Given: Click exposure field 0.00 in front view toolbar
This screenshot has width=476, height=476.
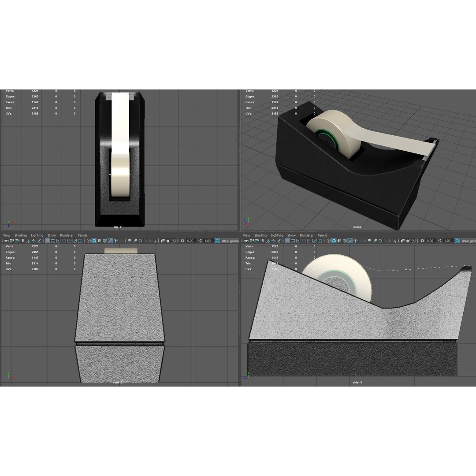Looking at the screenshot, I should point(191,241).
